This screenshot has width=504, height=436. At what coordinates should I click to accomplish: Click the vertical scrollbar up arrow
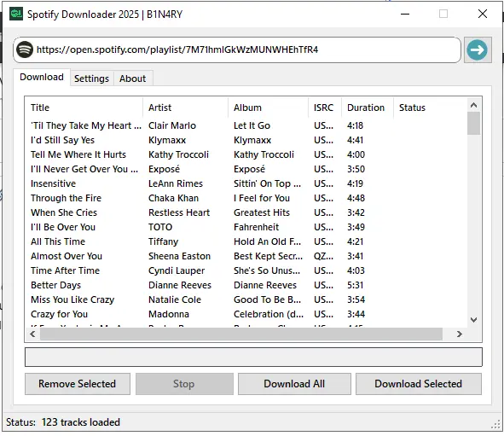pyautogui.click(x=473, y=105)
